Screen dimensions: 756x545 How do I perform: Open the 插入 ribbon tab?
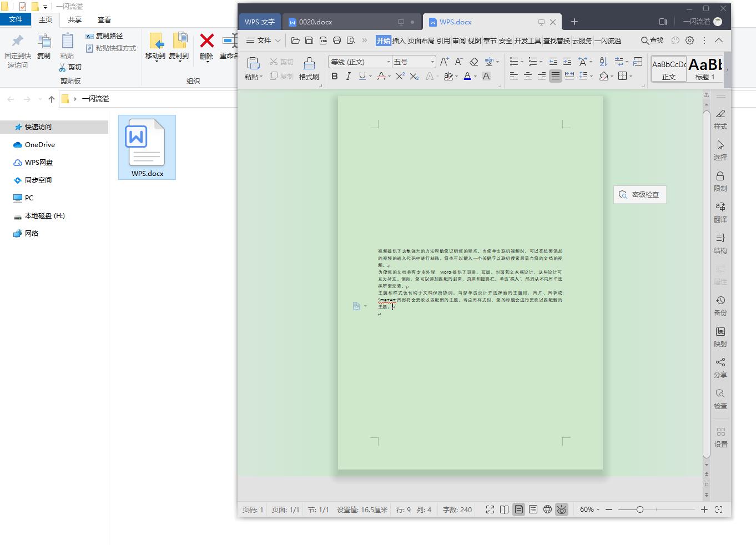click(x=399, y=40)
